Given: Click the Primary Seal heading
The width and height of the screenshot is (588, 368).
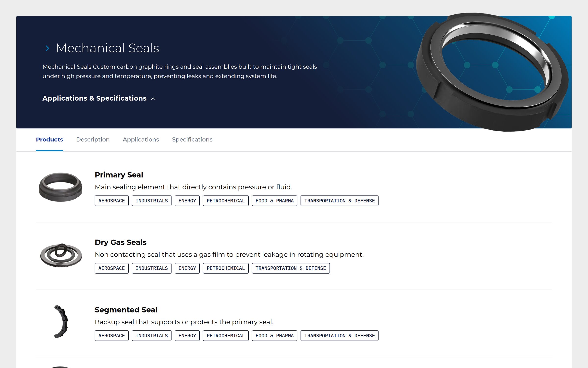Looking at the screenshot, I should click(119, 175).
